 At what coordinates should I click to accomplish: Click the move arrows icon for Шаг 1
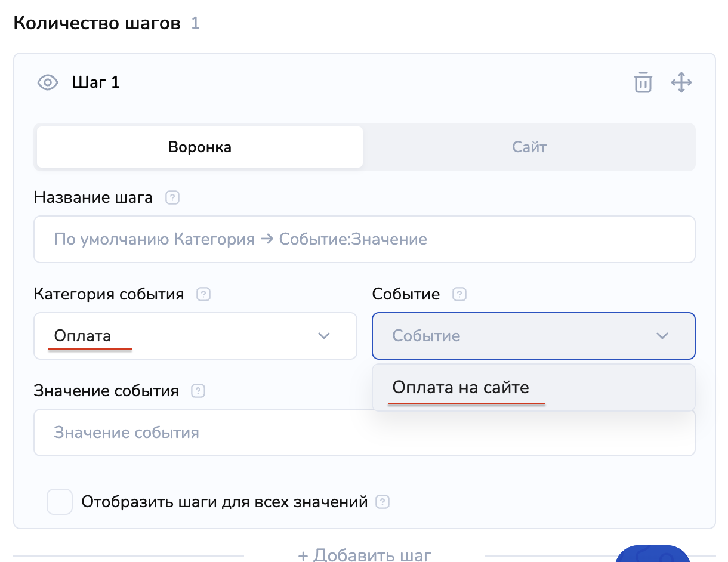tap(681, 82)
